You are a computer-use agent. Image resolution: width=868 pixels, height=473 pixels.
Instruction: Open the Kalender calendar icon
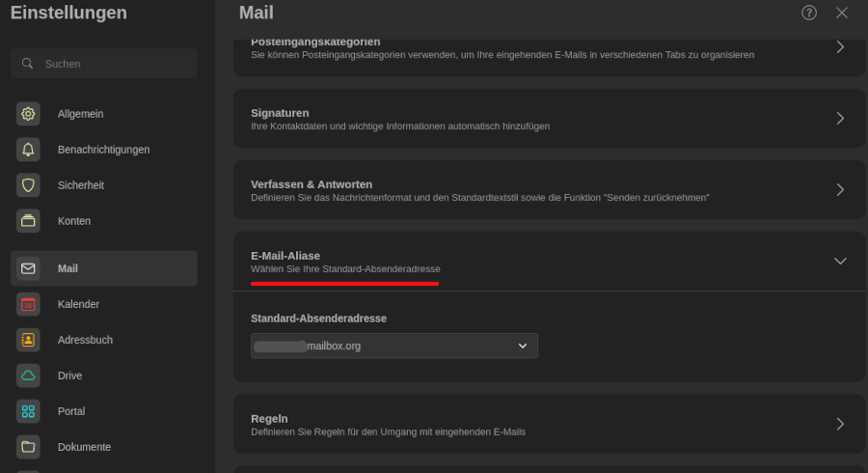tap(28, 305)
